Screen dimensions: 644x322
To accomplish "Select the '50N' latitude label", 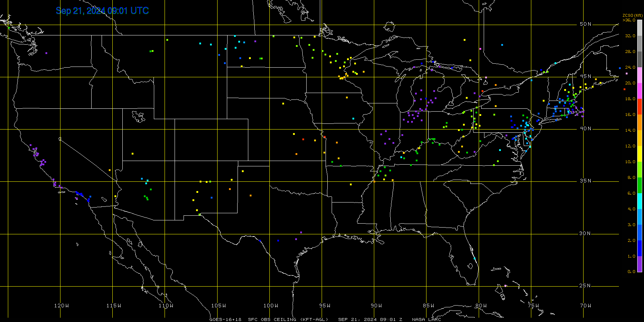I will (x=586, y=24).
